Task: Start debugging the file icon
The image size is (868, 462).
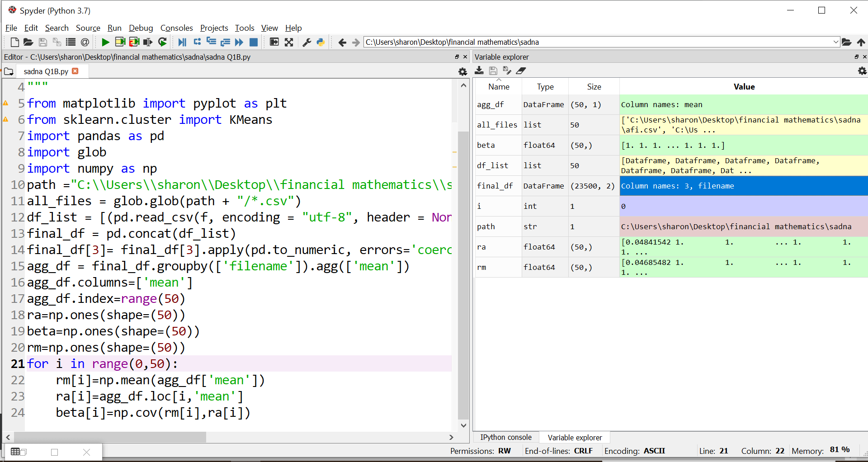Action: click(x=182, y=42)
